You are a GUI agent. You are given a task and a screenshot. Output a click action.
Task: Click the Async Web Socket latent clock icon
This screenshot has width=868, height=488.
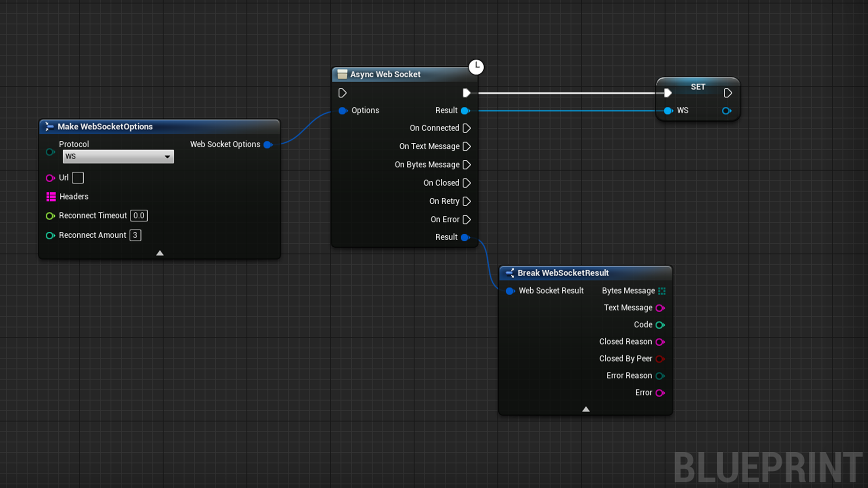[476, 67]
